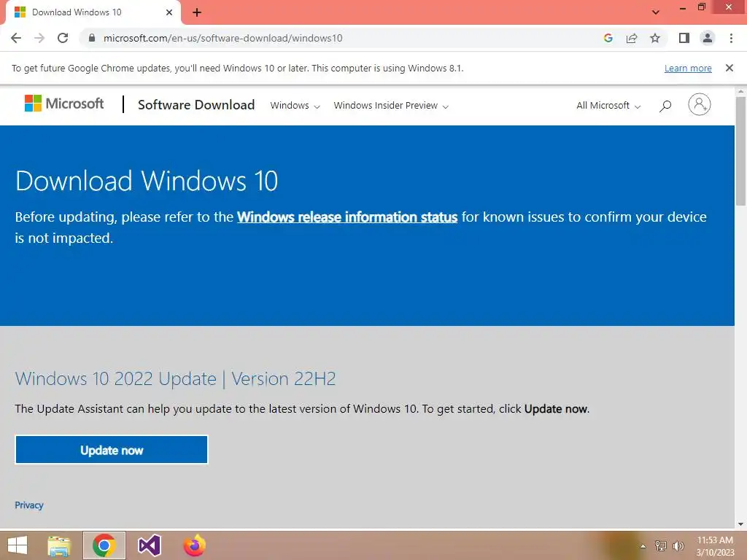Show hidden system tray icons
The width and height of the screenshot is (747, 560).
tap(643, 546)
